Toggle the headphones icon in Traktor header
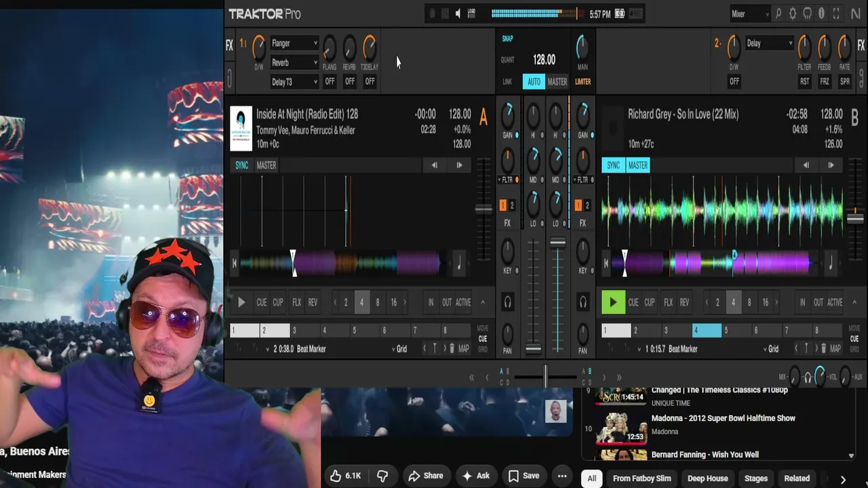Image resolution: width=868 pixels, height=488 pixels. [807, 14]
